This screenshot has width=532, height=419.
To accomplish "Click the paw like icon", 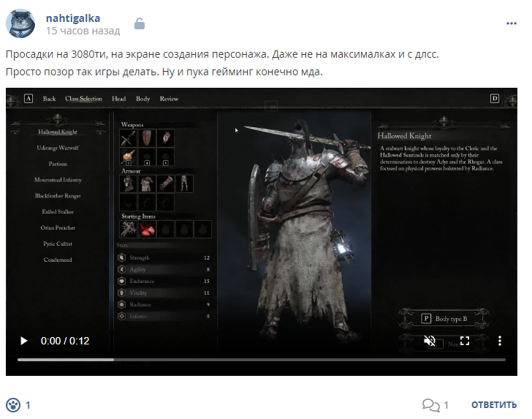I will [13, 404].
